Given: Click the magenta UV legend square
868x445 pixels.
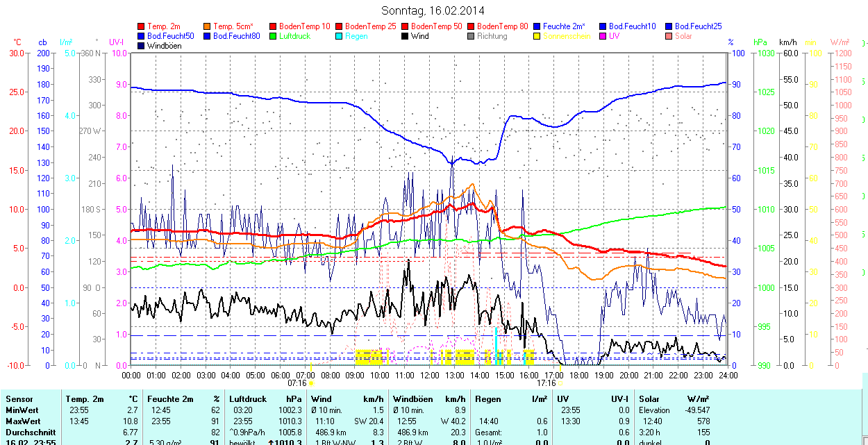Looking at the screenshot, I should pos(603,36).
